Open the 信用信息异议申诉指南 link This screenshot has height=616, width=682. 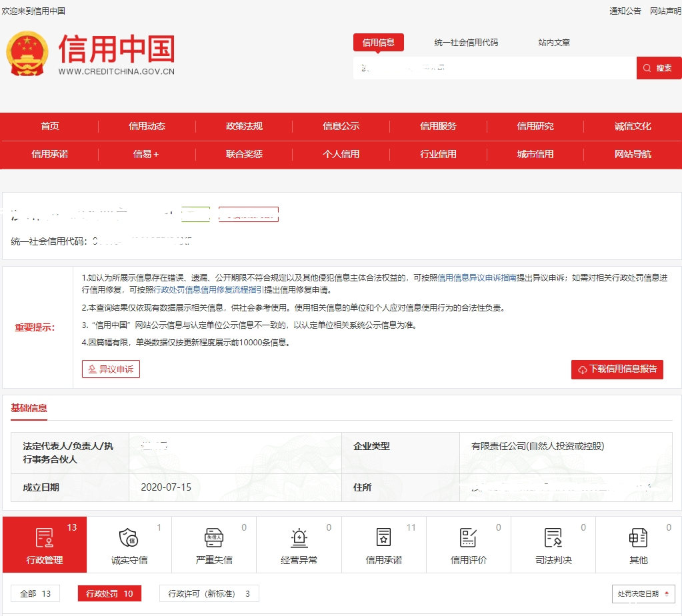(477, 278)
